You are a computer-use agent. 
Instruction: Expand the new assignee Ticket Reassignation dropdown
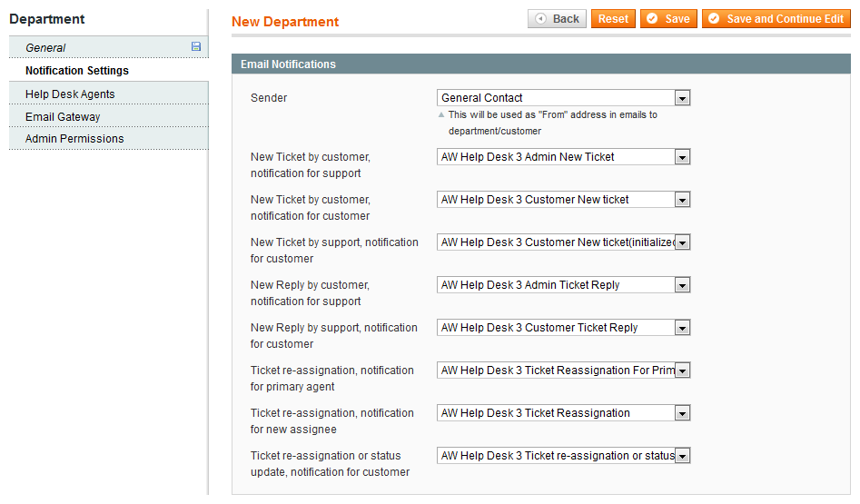coord(563,413)
